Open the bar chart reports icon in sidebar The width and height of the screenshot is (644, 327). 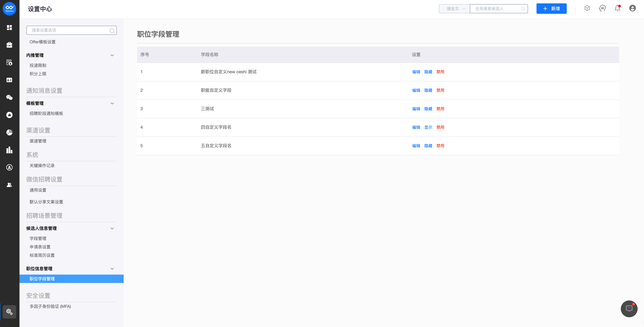10,150
